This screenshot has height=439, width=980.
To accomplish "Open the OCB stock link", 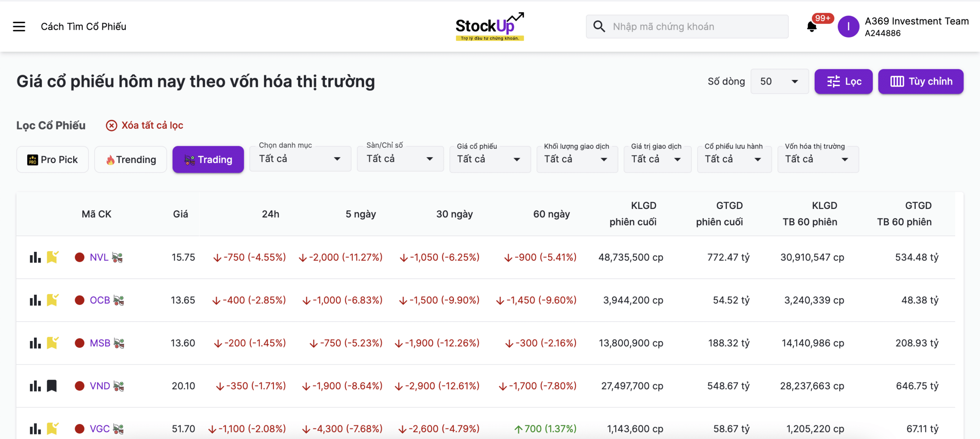I will pos(100,300).
